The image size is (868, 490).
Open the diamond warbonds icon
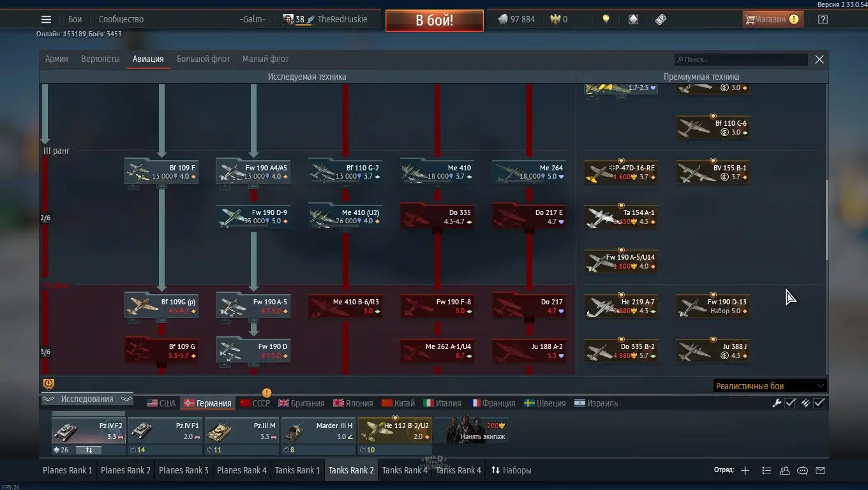[633, 19]
